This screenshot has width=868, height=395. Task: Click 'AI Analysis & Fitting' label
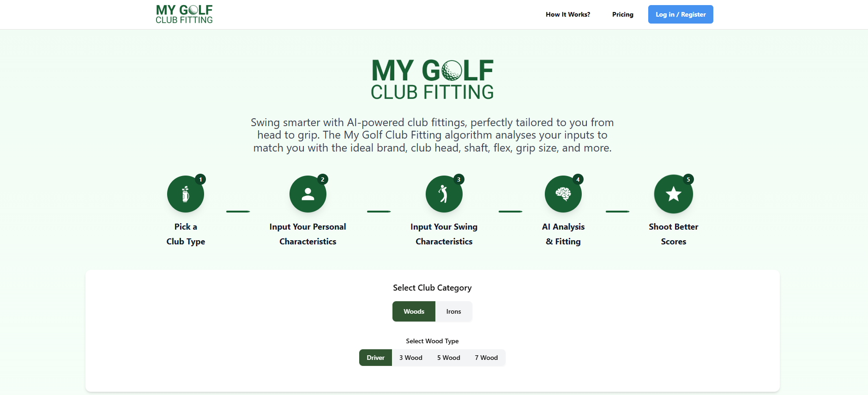[x=563, y=234]
